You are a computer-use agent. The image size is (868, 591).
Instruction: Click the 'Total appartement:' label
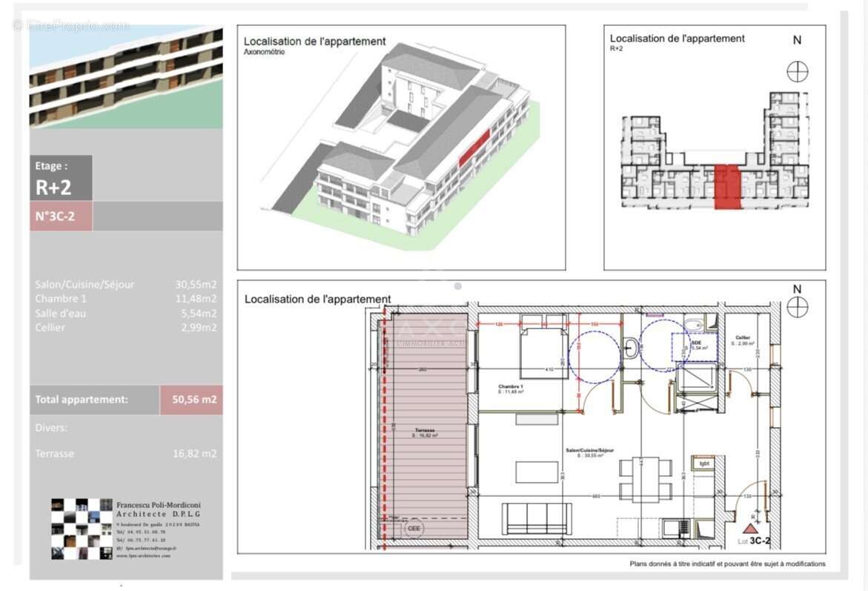pyautogui.click(x=82, y=400)
